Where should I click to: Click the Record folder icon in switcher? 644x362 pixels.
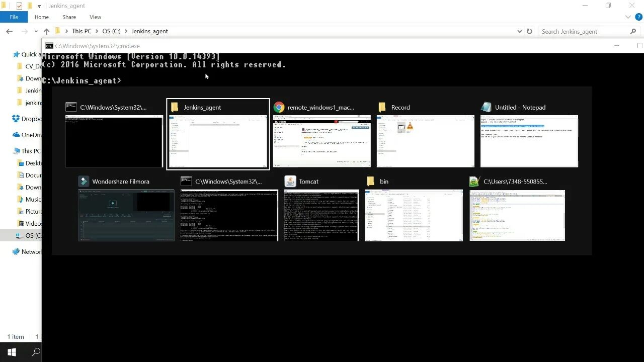[382, 107]
